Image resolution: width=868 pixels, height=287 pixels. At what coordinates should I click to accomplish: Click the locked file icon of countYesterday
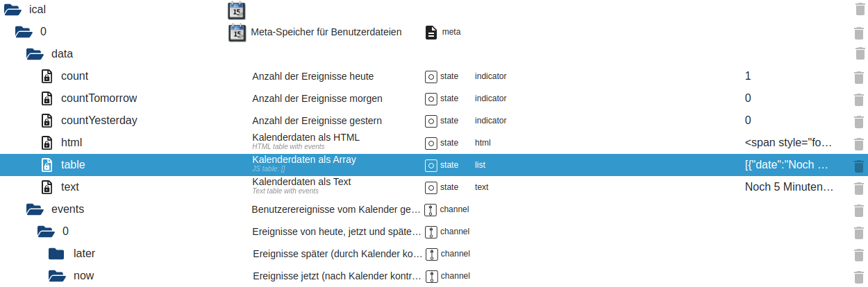tap(47, 121)
